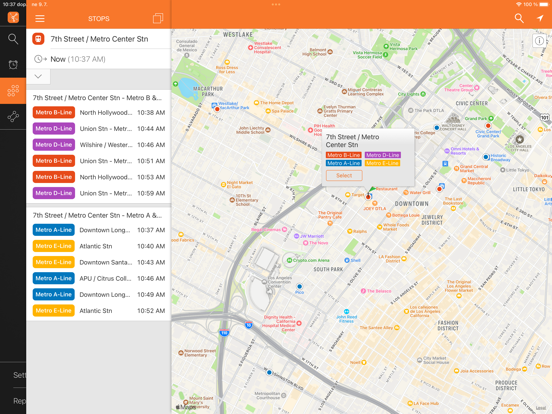Open the 10:52 AM Atlantic Stn departure

99,311
